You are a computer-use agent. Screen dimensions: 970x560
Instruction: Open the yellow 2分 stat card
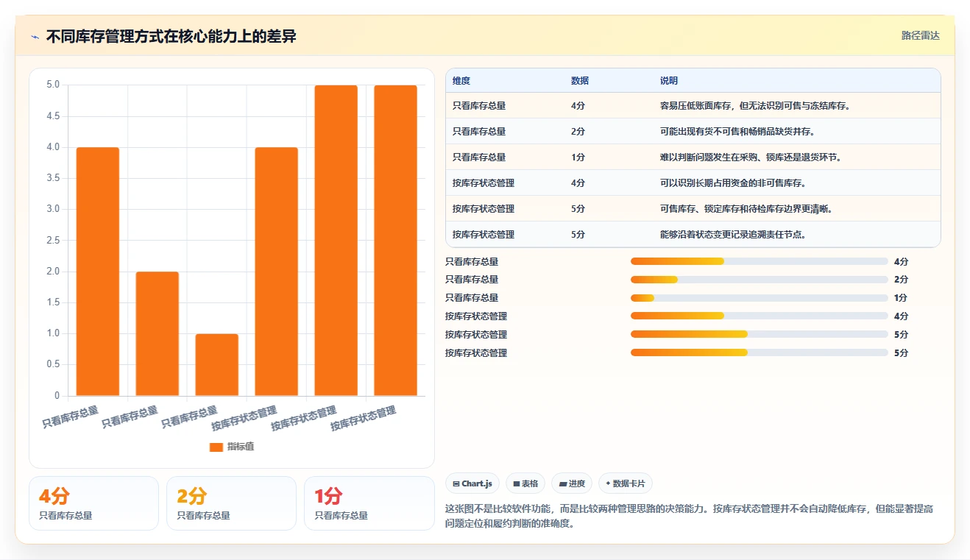pos(231,503)
